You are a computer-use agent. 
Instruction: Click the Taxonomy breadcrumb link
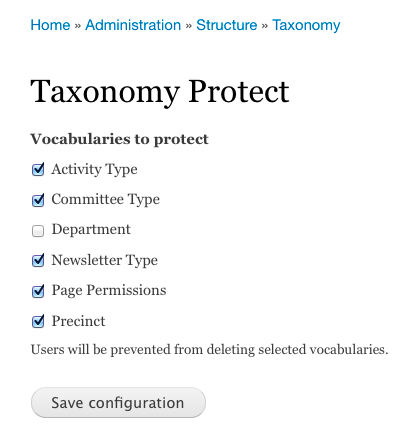point(306,26)
